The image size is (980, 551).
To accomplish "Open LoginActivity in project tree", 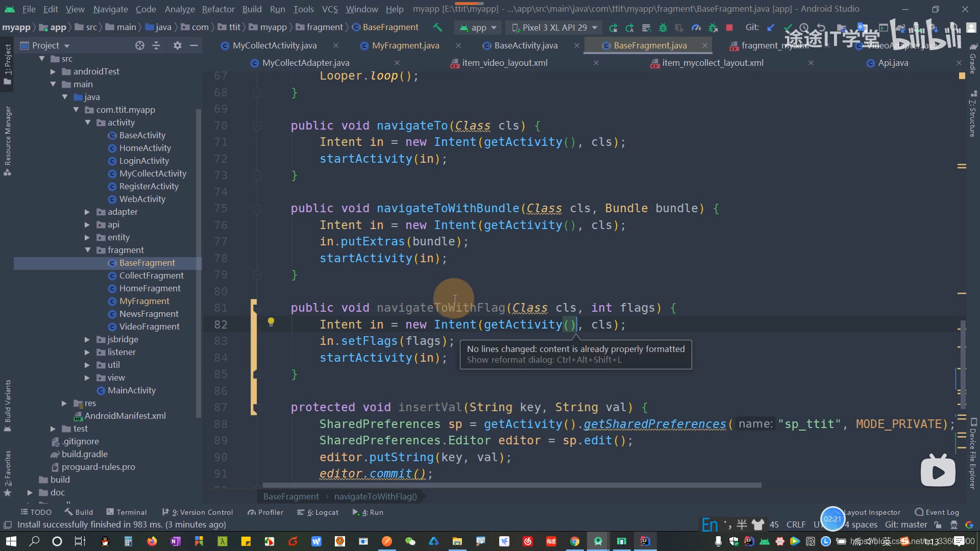I will 144,161.
